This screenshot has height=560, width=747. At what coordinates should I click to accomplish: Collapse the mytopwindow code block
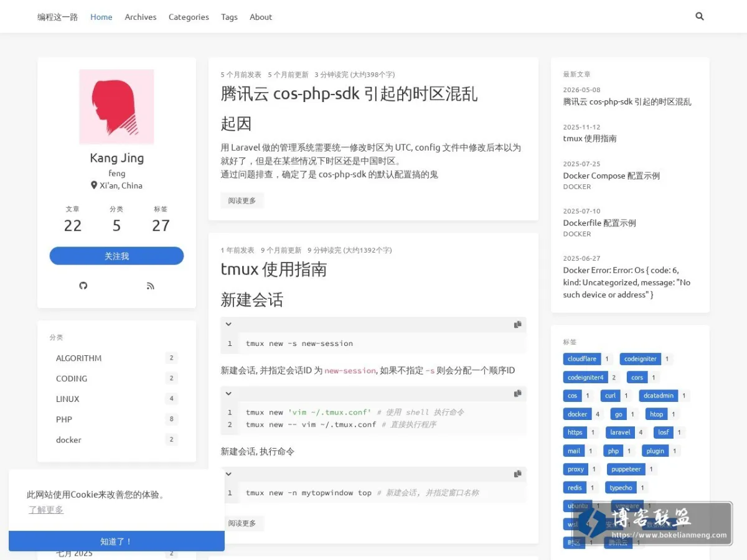(x=228, y=474)
